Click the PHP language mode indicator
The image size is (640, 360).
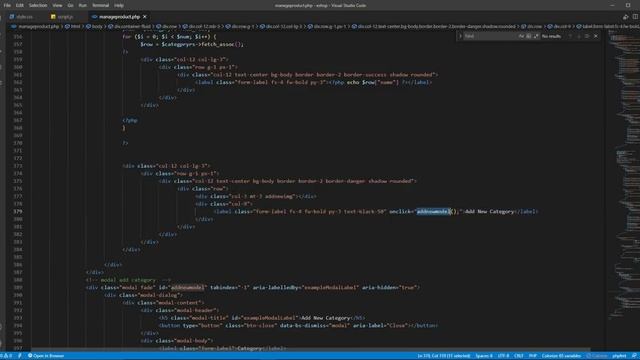coord(533,356)
